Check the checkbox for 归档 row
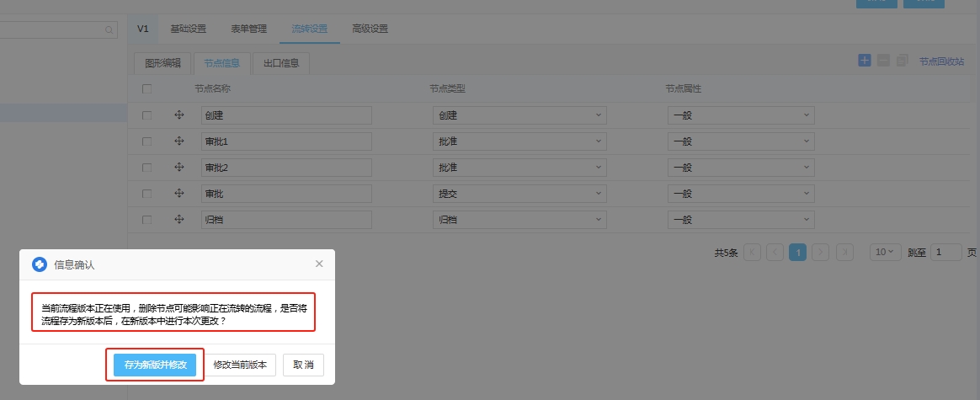This screenshot has width=980, height=400. click(x=147, y=220)
